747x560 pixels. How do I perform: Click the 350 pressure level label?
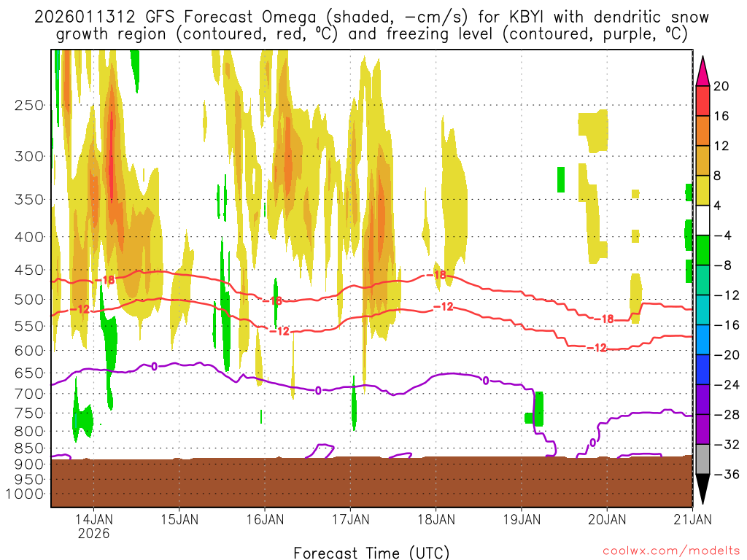click(x=29, y=200)
